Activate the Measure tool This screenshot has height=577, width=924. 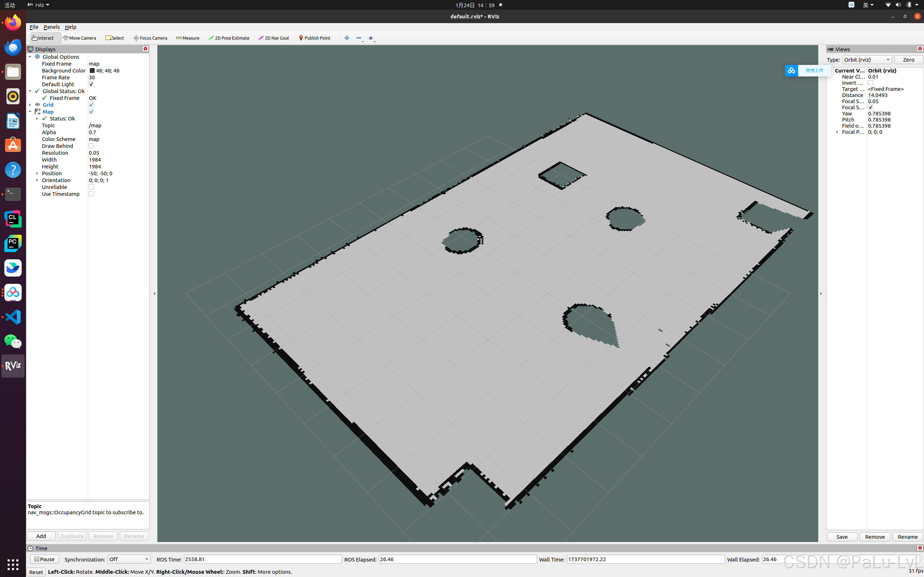pos(188,38)
